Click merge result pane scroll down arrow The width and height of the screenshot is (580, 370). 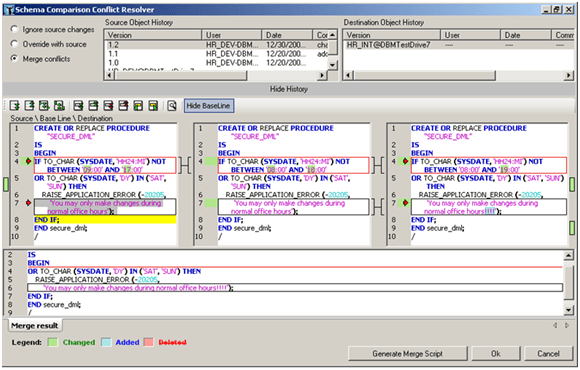point(569,310)
